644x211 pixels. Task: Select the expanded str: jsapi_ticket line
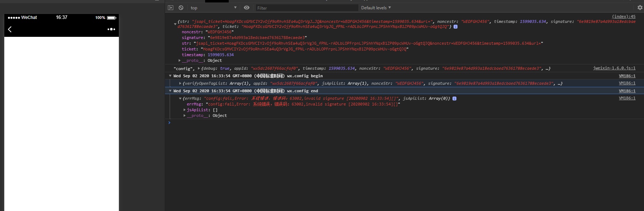[x=362, y=43]
